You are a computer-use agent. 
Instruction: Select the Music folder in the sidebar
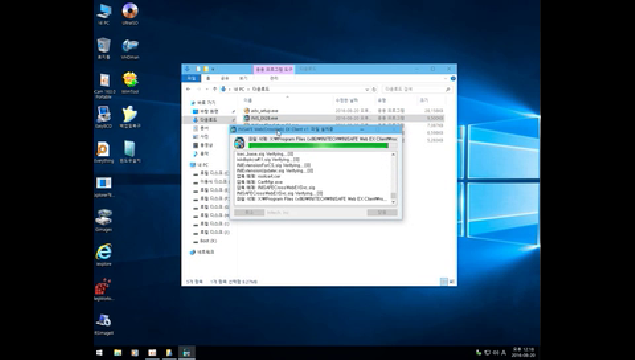pyautogui.click(x=201, y=153)
